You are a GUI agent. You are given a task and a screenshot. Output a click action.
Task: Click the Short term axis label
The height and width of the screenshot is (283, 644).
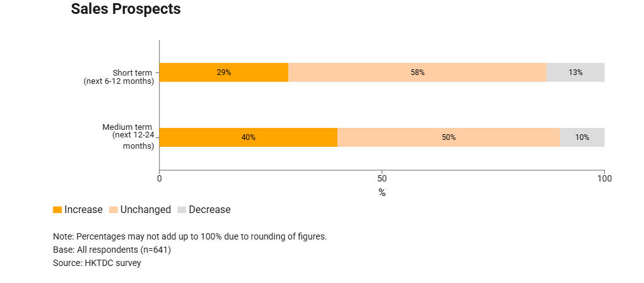click(x=120, y=77)
